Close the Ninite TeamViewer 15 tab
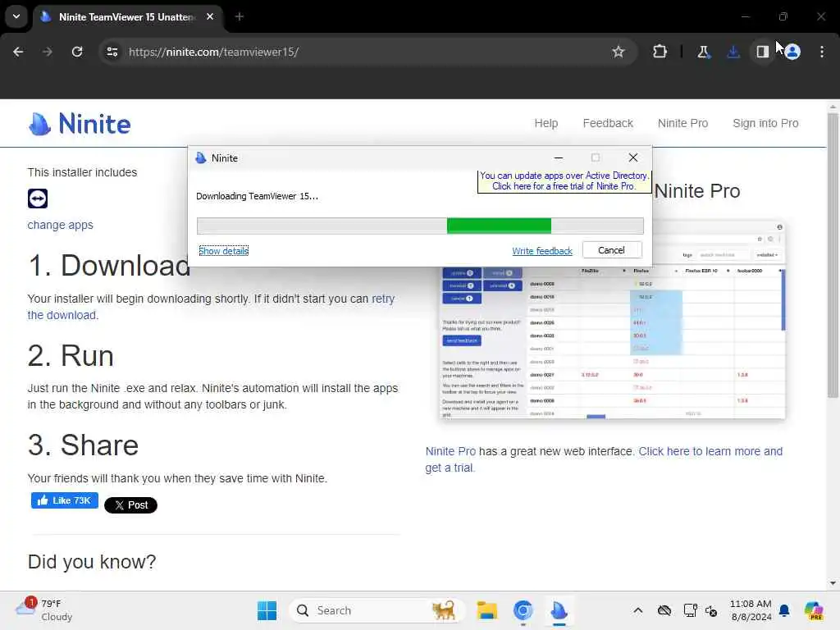This screenshot has width=840, height=630. (210, 16)
